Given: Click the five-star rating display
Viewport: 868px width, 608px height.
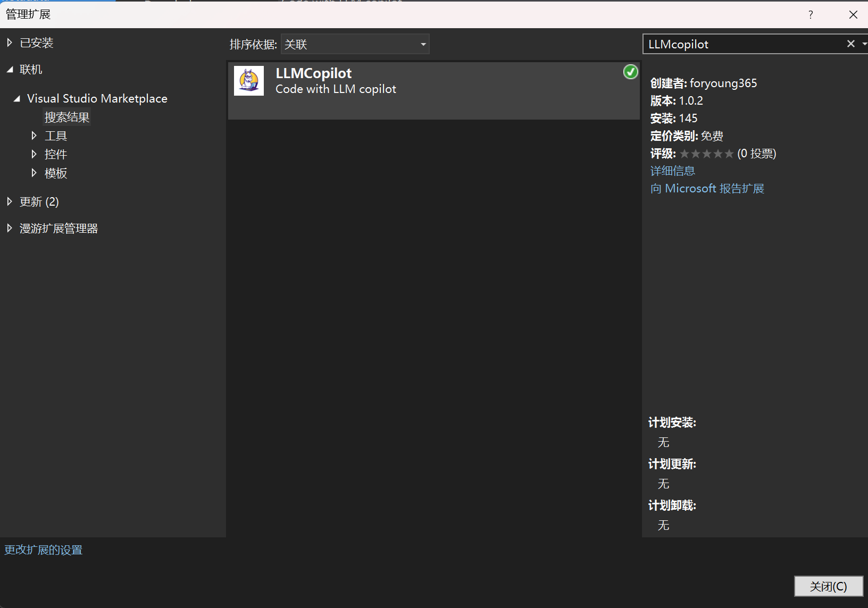Looking at the screenshot, I should tap(707, 154).
